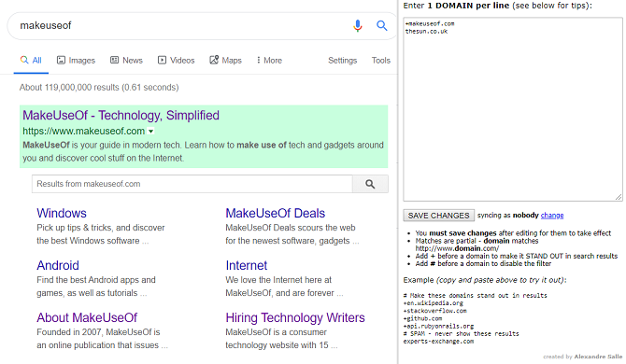The image size is (626, 364).
Task: Open the dropdown arrow beside makeuseof.com URL
Action: (x=151, y=132)
